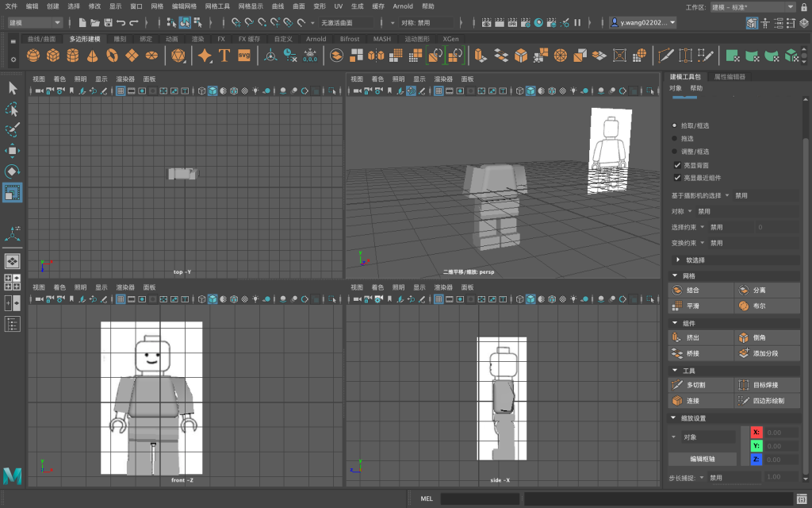Toggle the blue Z axis scale constraint
This screenshot has width=812, height=508.
pyautogui.click(x=756, y=460)
